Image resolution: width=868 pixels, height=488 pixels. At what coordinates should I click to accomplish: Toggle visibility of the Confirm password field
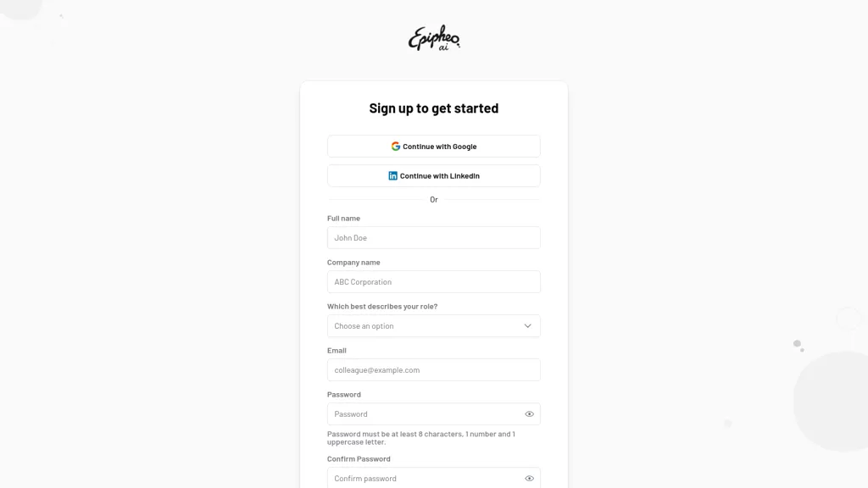point(529,479)
